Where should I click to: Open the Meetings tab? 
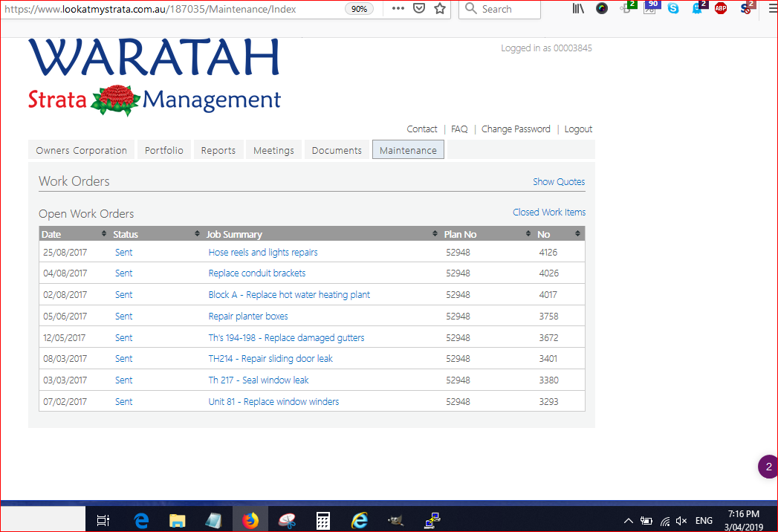point(273,150)
